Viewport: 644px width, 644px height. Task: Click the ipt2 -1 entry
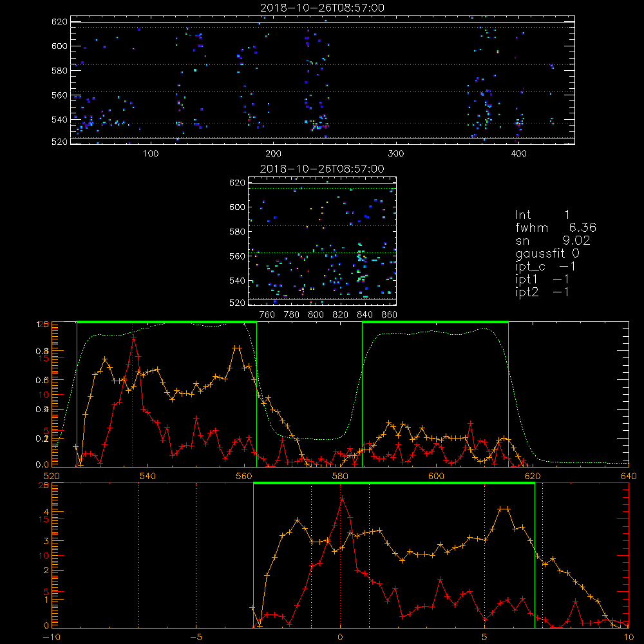tap(542, 292)
